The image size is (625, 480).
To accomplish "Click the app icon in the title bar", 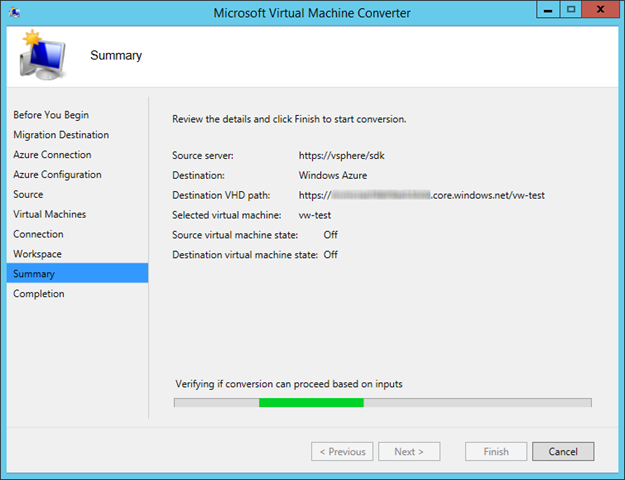I will click(x=14, y=13).
